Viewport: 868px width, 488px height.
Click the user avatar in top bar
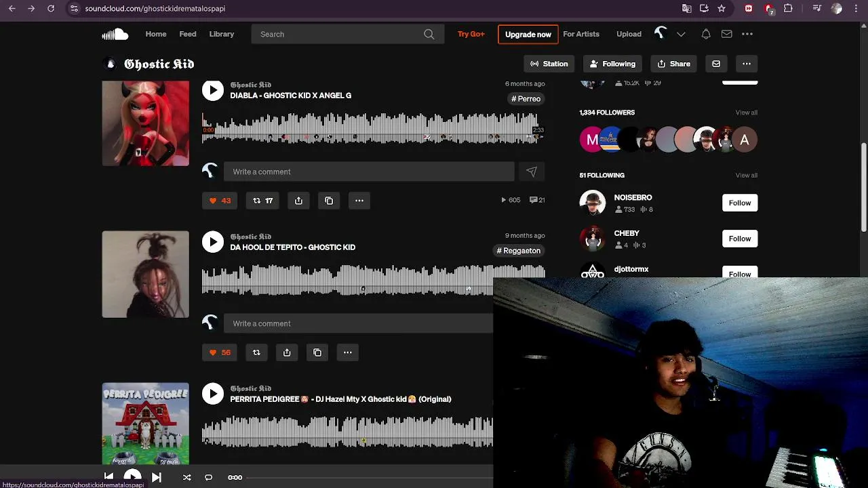tap(660, 33)
